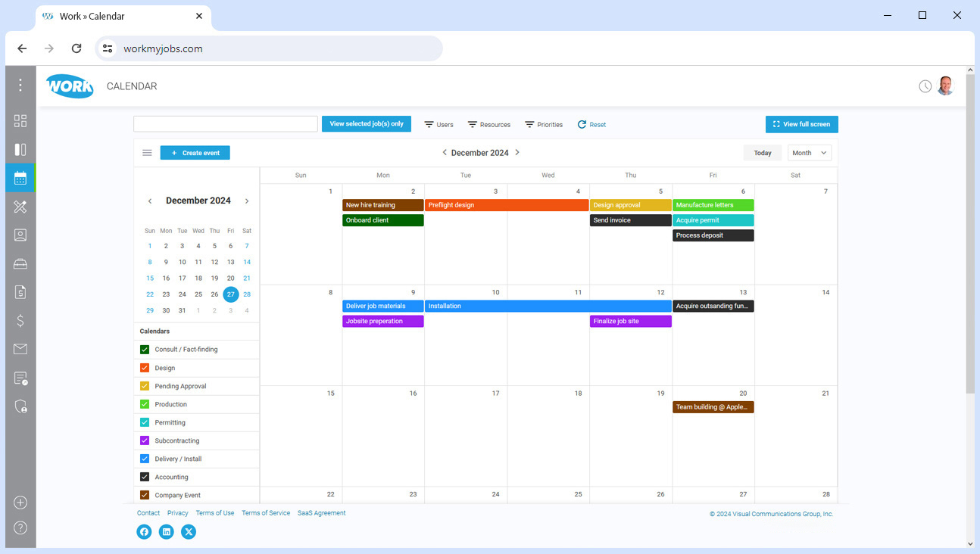The width and height of the screenshot is (980, 554).
Task: Open the New hire training event
Action: (383, 205)
